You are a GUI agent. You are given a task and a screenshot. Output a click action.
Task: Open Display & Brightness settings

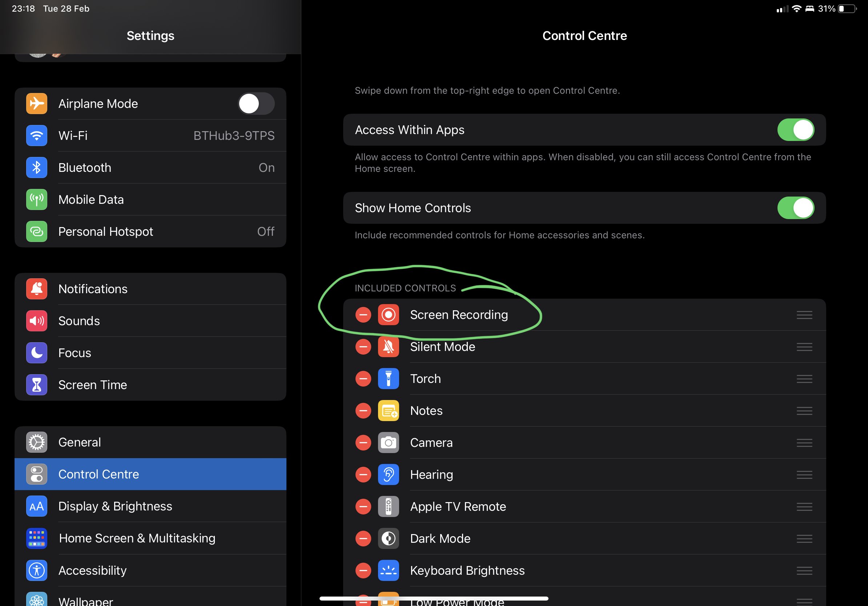[150, 506]
